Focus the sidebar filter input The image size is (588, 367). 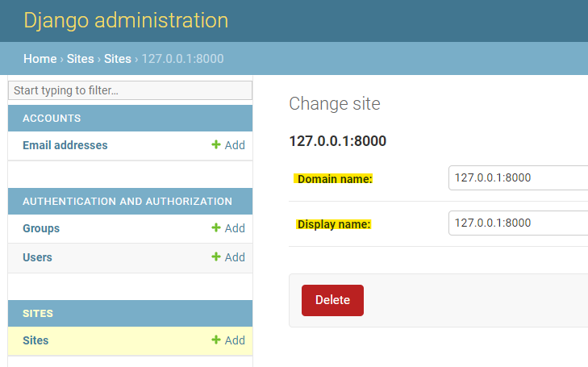[x=130, y=90]
